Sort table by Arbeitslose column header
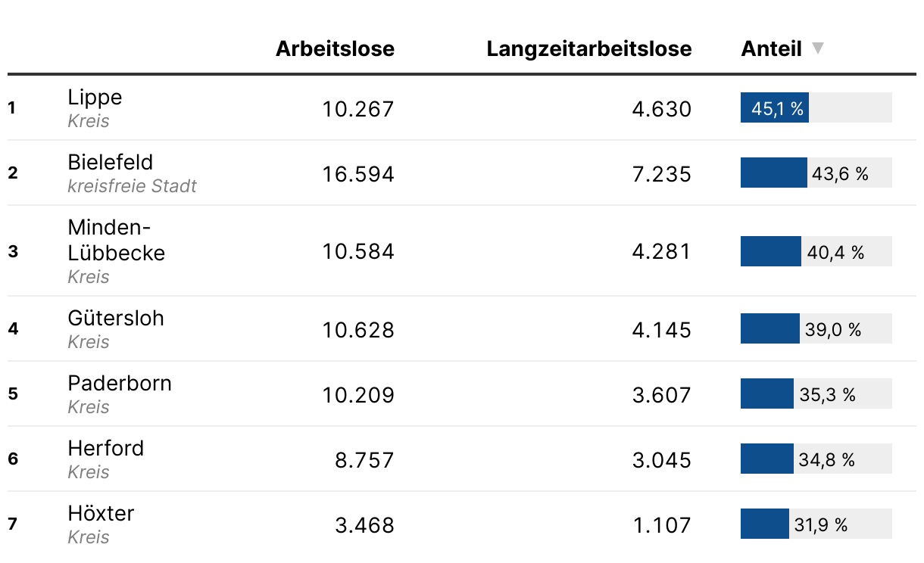The image size is (924, 563). [335, 49]
